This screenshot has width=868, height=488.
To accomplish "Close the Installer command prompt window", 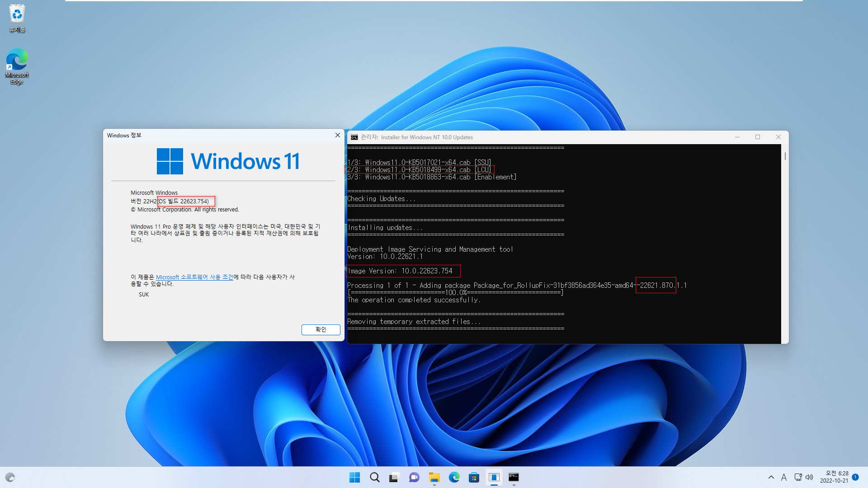I will (x=778, y=137).
